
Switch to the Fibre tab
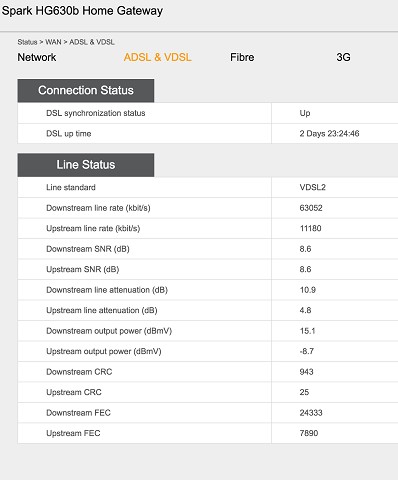(x=242, y=57)
